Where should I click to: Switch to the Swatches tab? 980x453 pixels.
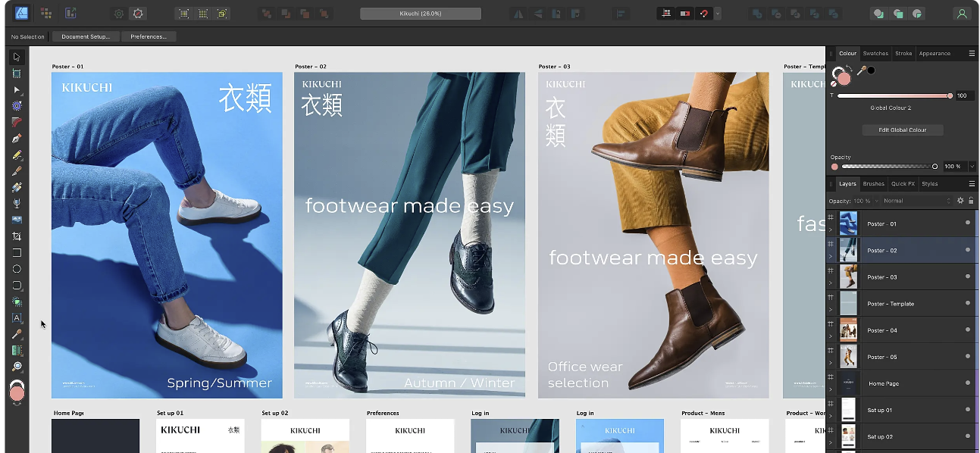[875, 53]
